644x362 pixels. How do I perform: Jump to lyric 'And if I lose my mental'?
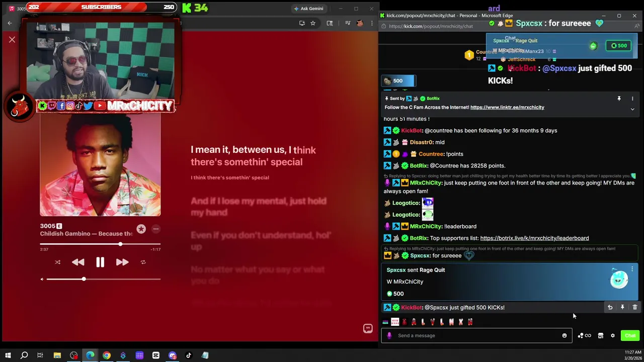click(258, 207)
